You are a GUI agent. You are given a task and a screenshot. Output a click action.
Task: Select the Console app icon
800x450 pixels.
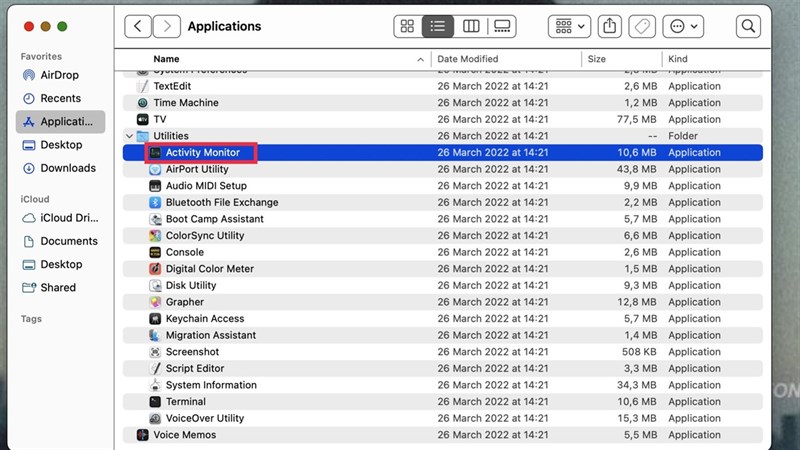tap(155, 252)
